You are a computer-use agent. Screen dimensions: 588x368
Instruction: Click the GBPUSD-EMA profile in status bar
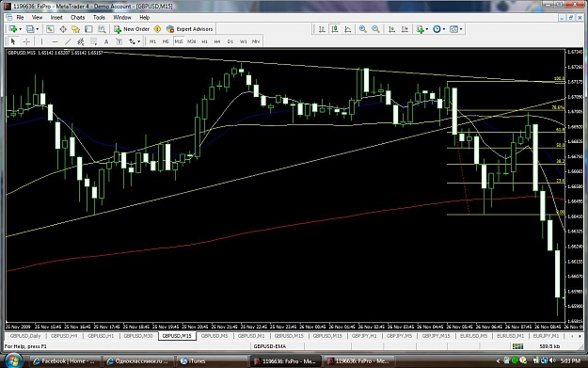[x=269, y=346]
